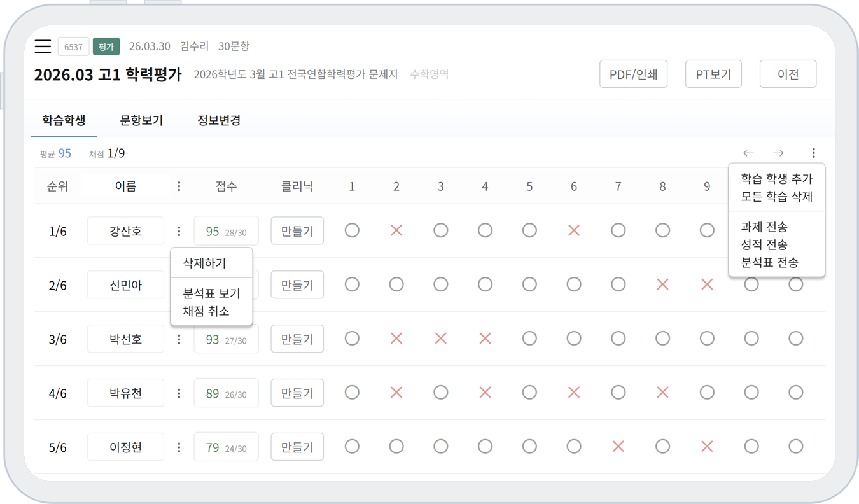Select 학습 학생 추가 menu option
Viewport: 859px width, 504px height.
(776, 179)
